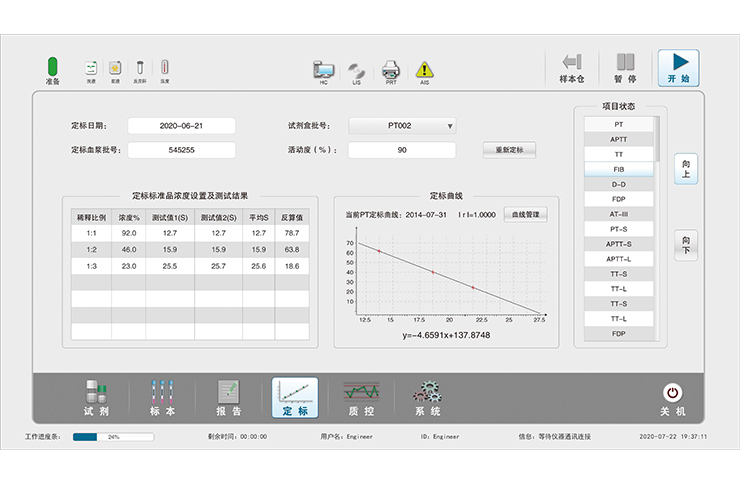The image size is (740, 484).
Task: Click the 剩余时间 00:00:00 status entry
Action: pyautogui.click(x=237, y=437)
